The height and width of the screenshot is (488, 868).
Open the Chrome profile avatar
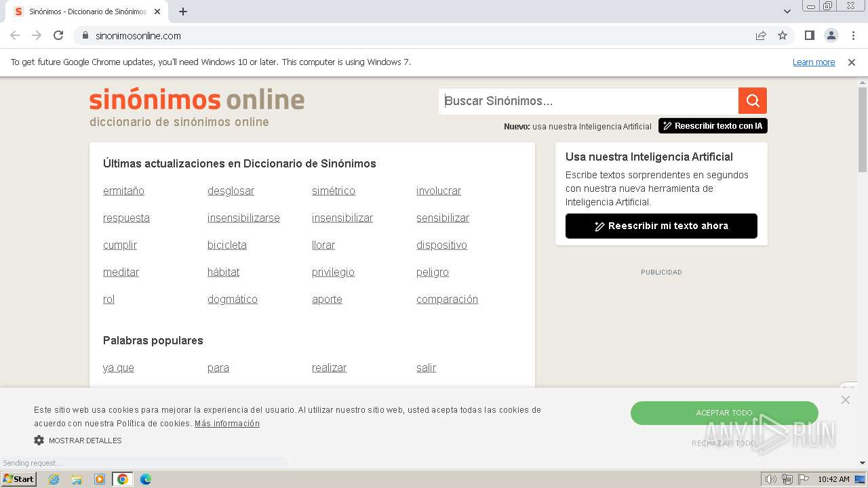point(831,36)
